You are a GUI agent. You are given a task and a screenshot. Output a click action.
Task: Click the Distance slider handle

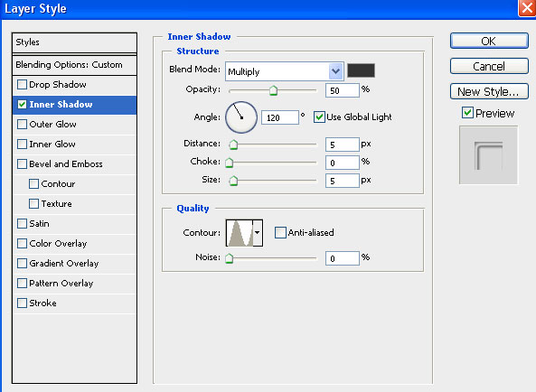233,145
